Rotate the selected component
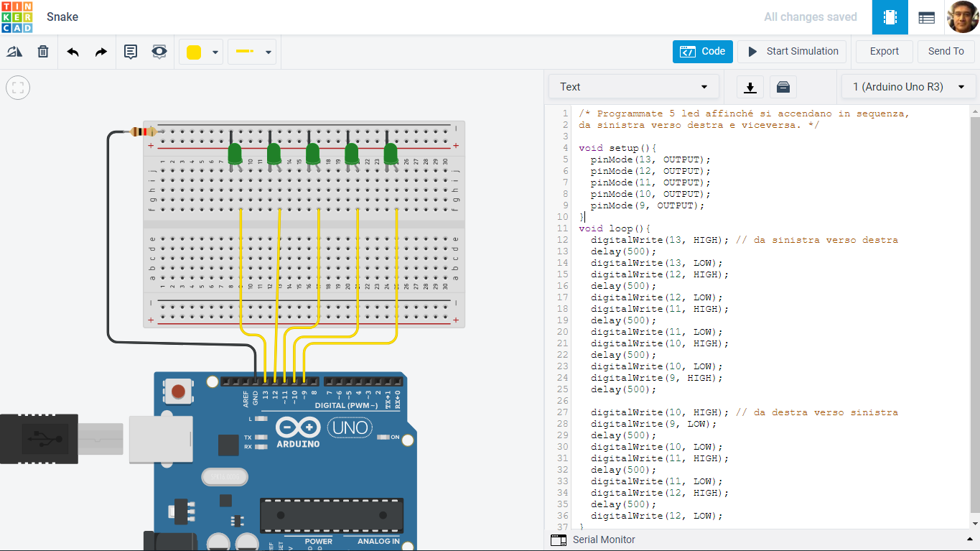 14,52
